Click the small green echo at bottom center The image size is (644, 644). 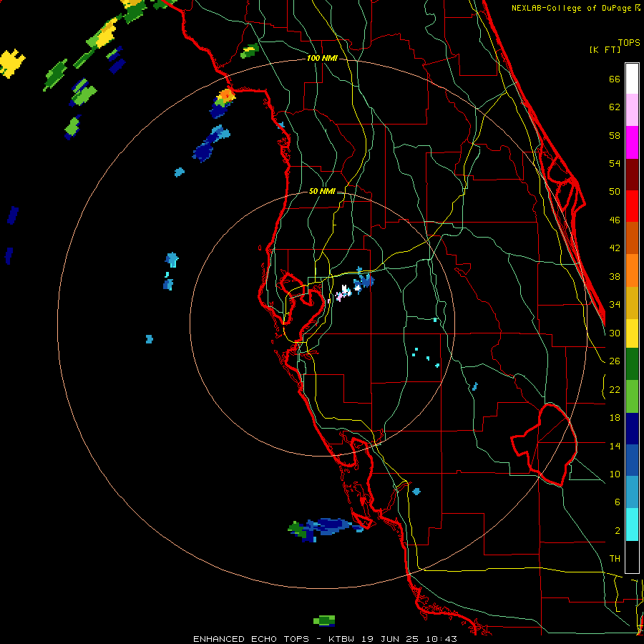click(x=324, y=620)
